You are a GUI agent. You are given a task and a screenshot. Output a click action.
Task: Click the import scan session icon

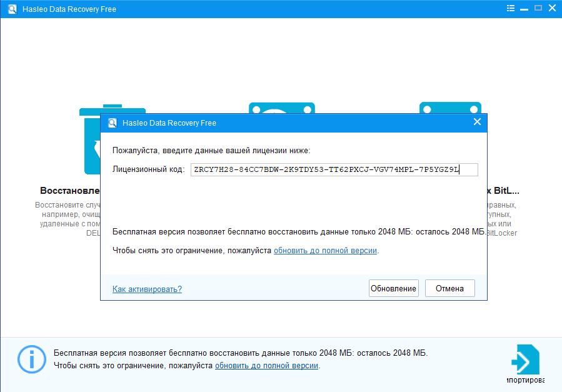526,359
